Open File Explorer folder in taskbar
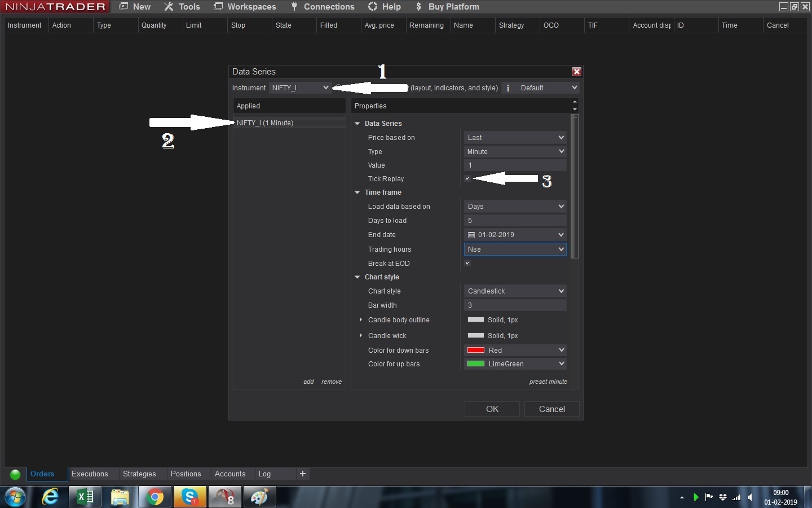812x508 pixels. pyautogui.click(x=120, y=497)
